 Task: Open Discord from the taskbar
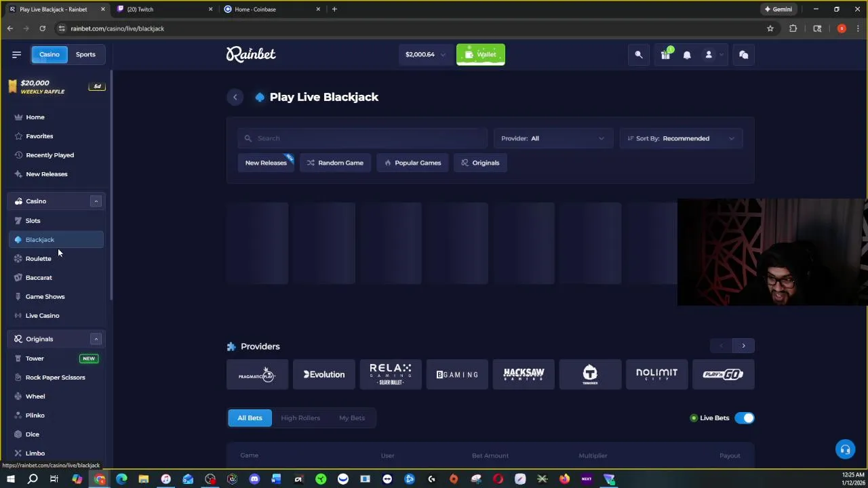[254, 479]
